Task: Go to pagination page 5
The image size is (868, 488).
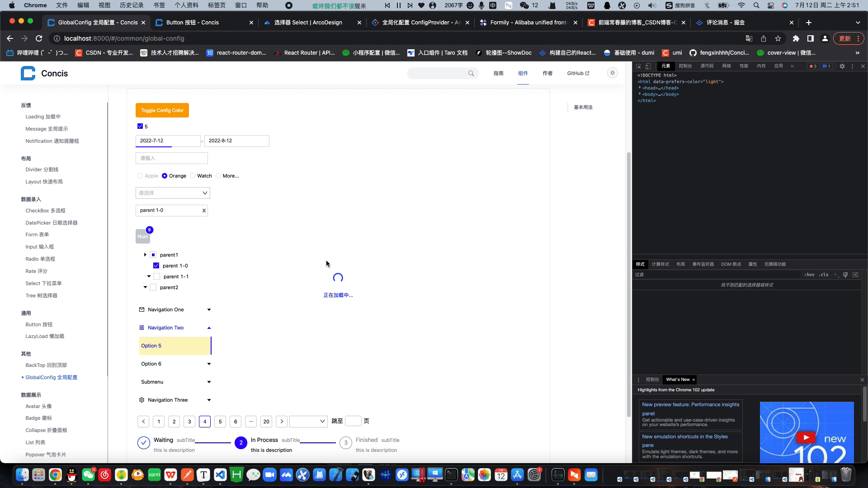Action: (220, 421)
